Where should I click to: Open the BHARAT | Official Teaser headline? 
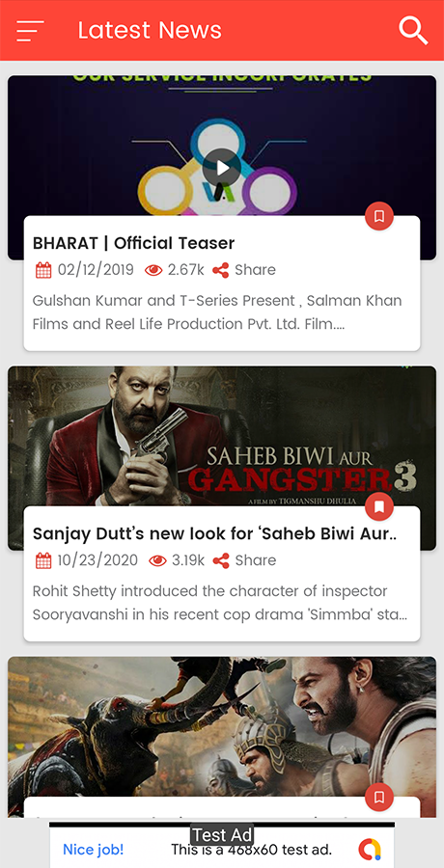click(133, 243)
